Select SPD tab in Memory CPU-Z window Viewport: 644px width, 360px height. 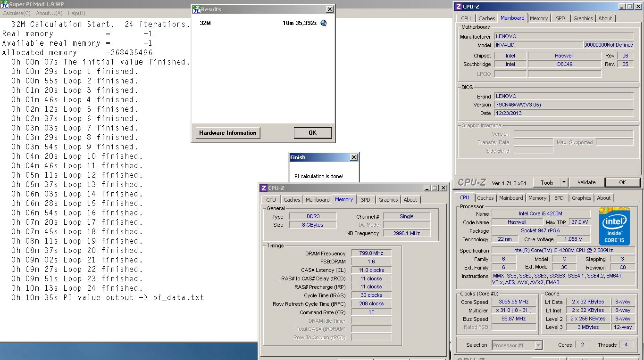(x=366, y=200)
